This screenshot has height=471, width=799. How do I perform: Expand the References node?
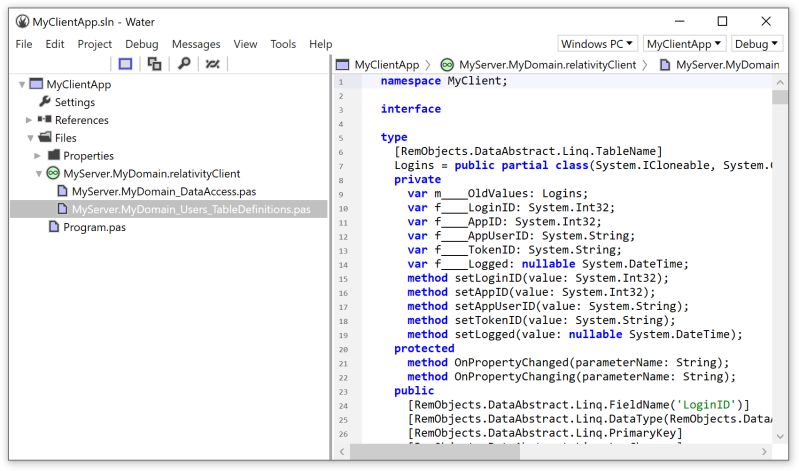(29, 120)
